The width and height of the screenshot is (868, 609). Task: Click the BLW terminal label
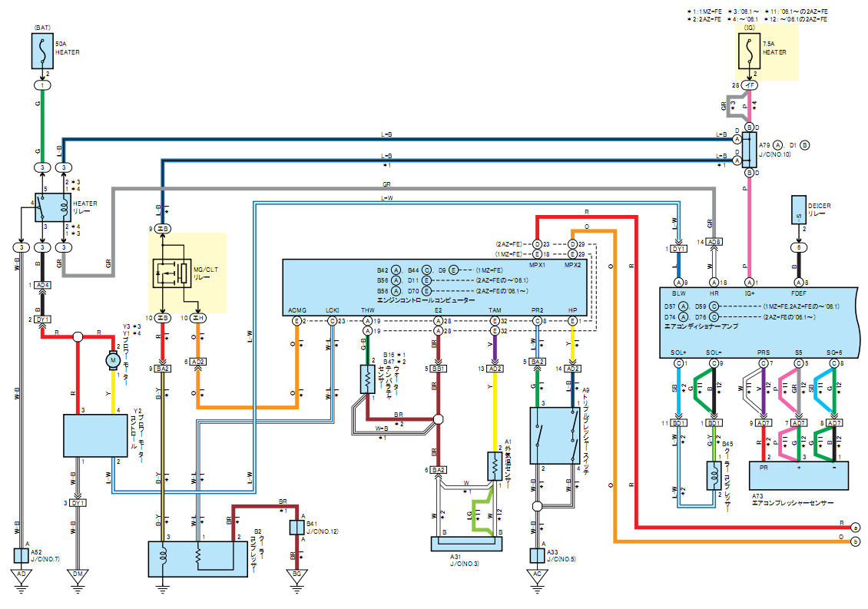pos(678,293)
